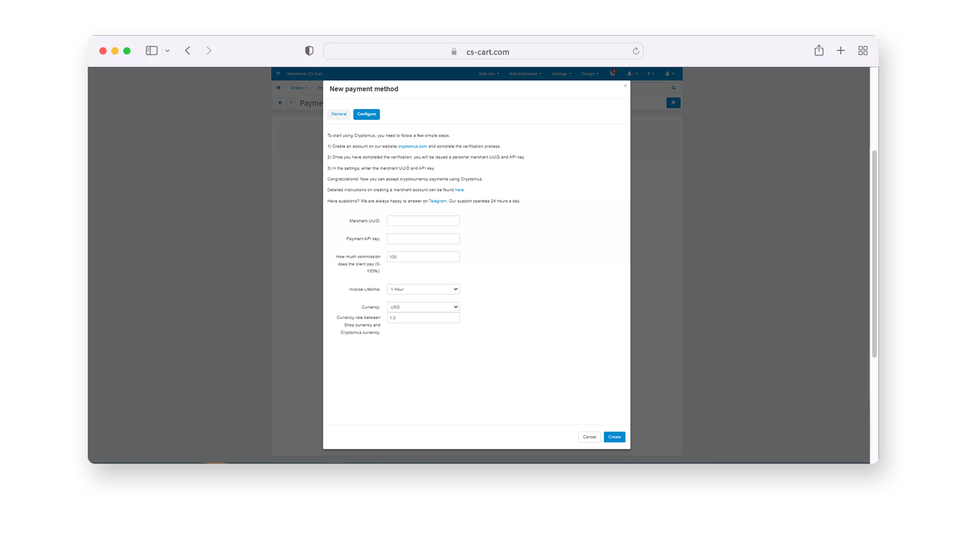Click the Storefront: CS-Cart link
This screenshot has width=980, height=551.
pyautogui.click(x=305, y=73)
